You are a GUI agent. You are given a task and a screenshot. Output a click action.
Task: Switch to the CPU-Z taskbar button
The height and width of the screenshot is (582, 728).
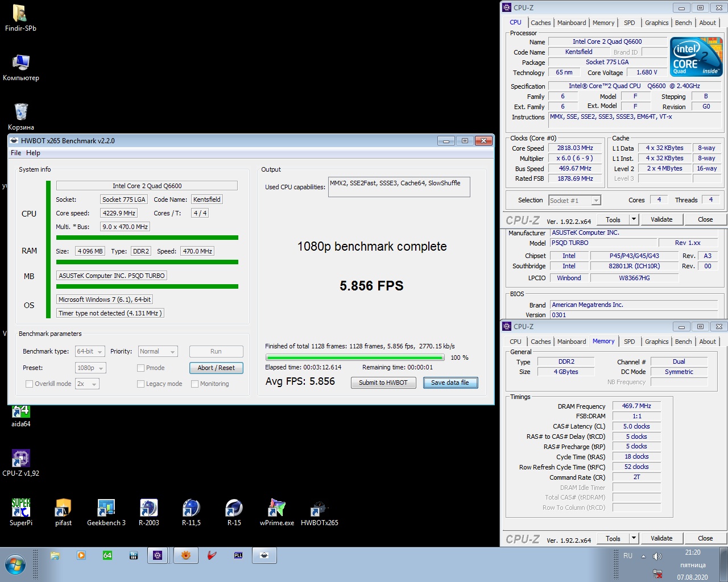pos(158,556)
